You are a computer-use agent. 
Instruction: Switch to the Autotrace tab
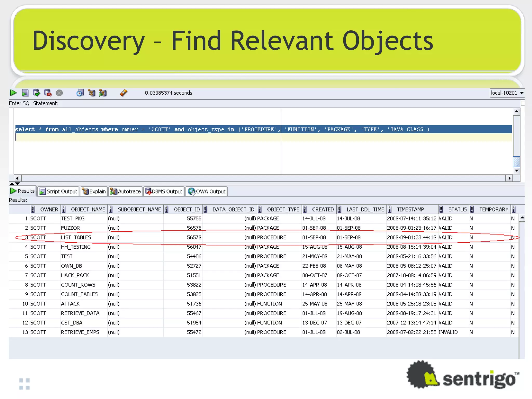click(x=125, y=191)
